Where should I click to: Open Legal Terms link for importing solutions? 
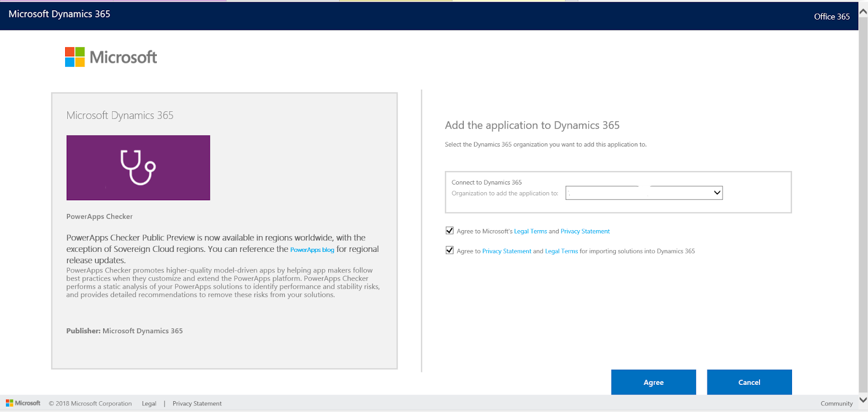[561, 251]
